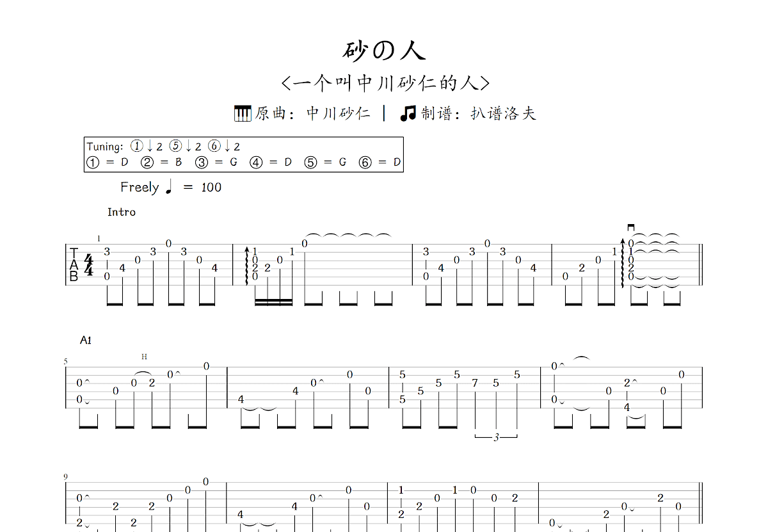Click the credit text 扒谱洛夫
The image size is (768, 532).
click(x=504, y=113)
